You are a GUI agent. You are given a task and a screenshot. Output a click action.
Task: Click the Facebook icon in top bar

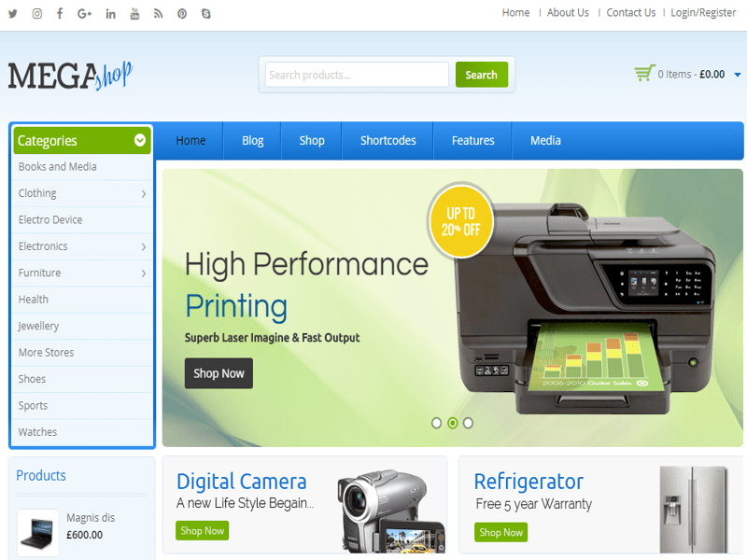[x=61, y=13]
